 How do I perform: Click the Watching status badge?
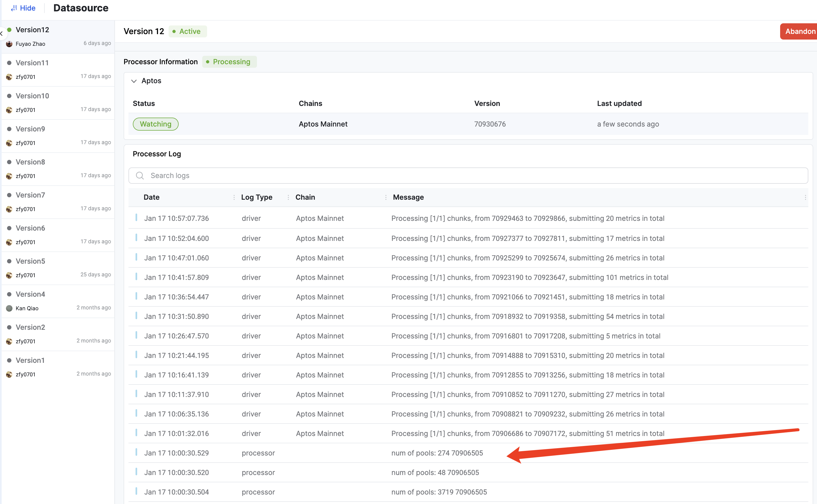[155, 124]
